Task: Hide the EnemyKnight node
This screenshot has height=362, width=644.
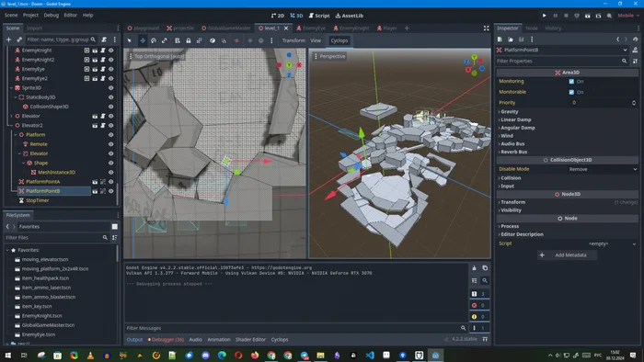Action: tap(111, 51)
